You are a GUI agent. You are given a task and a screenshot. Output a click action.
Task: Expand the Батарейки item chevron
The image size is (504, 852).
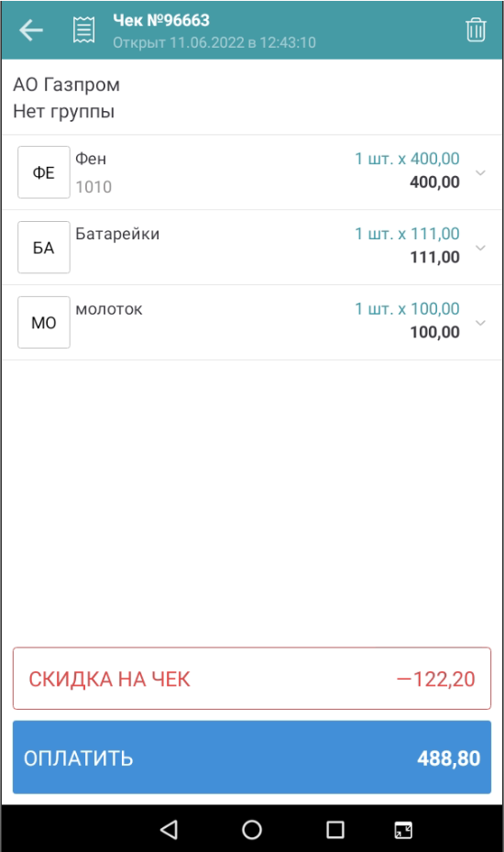pyautogui.click(x=480, y=248)
